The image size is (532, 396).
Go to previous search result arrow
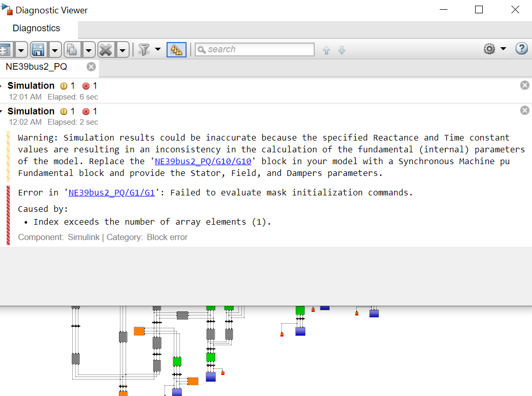pos(326,50)
